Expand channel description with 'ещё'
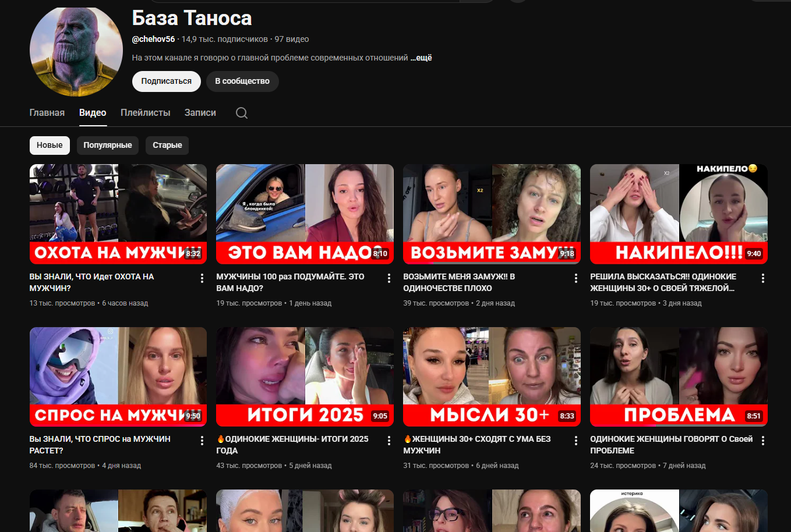This screenshot has width=791, height=532. 421,58
